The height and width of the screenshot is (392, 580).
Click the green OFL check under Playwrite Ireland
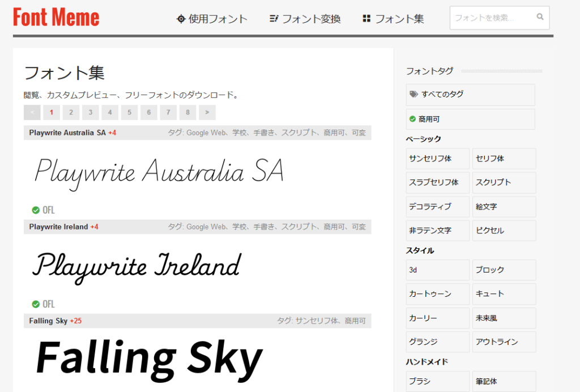click(36, 304)
